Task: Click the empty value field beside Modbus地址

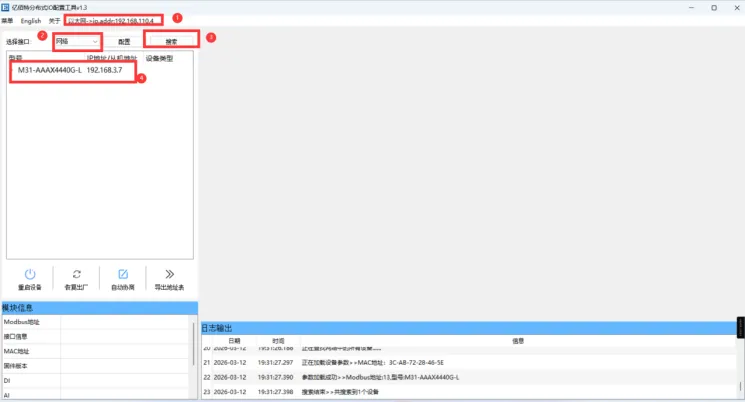Action: (x=126, y=322)
